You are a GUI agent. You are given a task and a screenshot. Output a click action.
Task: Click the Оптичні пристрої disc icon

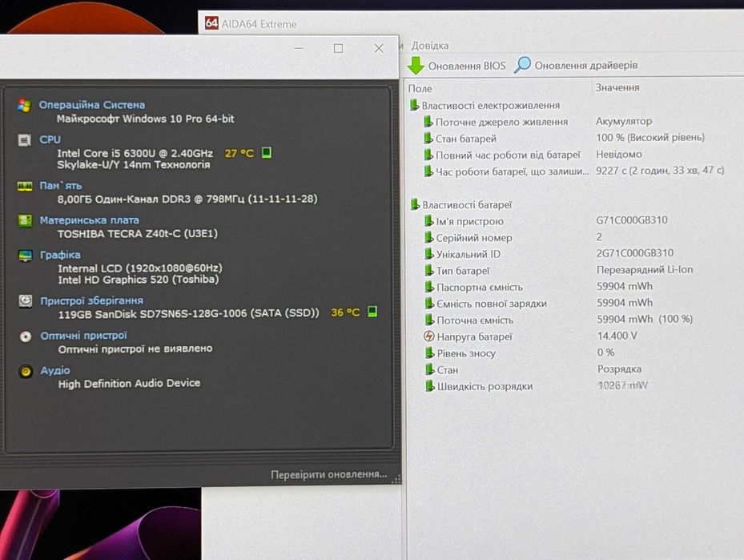pos(26,336)
